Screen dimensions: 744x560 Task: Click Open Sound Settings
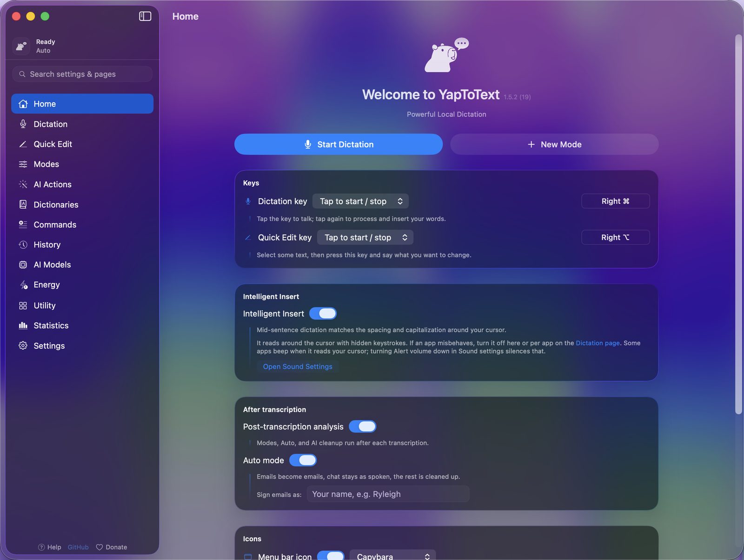click(x=298, y=367)
